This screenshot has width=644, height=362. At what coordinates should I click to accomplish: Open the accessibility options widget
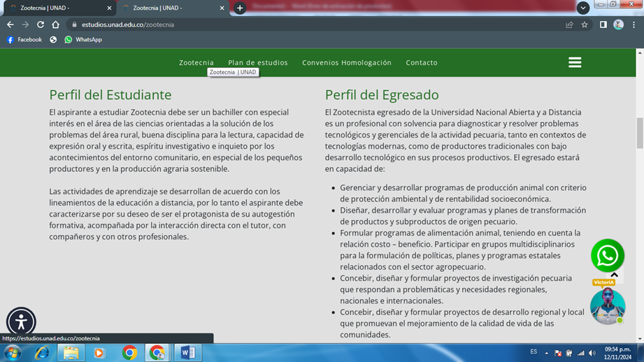pos(21,321)
